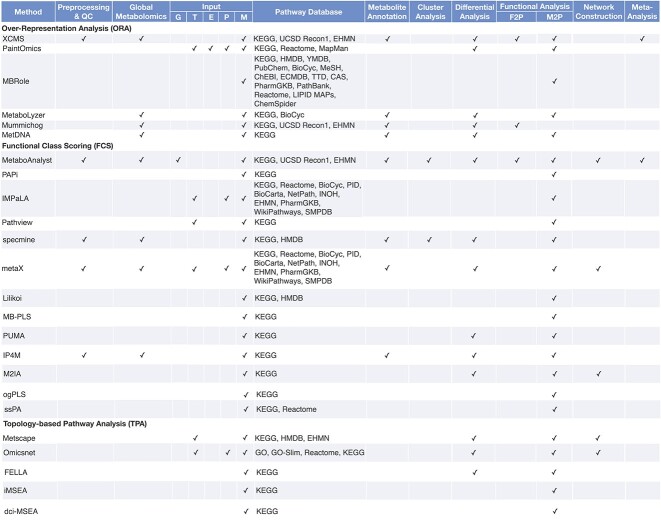The height and width of the screenshot is (521, 661).
Task: Click the G input sub-header
Action: click(x=178, y=17)
